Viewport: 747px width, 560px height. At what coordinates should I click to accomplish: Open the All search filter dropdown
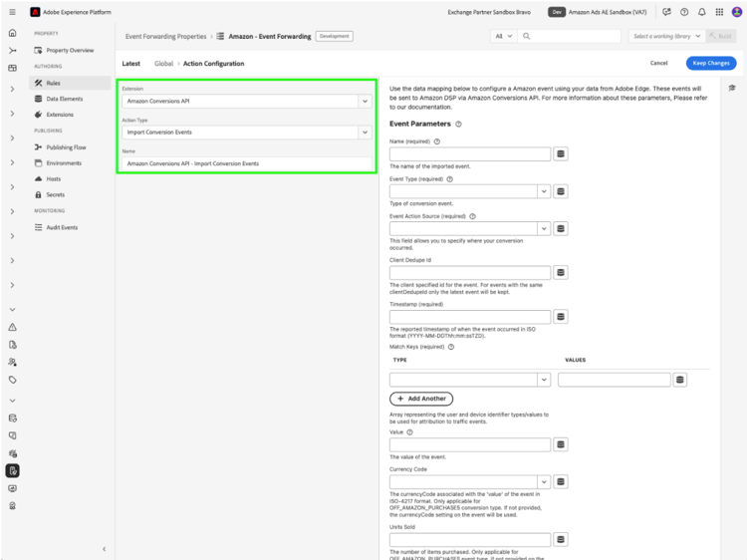[x=503, y=36]
